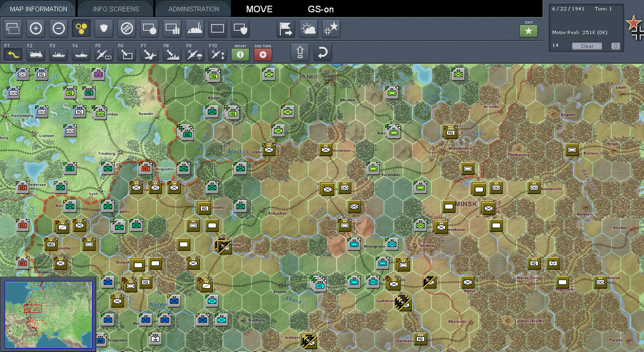Select F7 bomb airfield mode
644x352 pixels.
[149, 54]
